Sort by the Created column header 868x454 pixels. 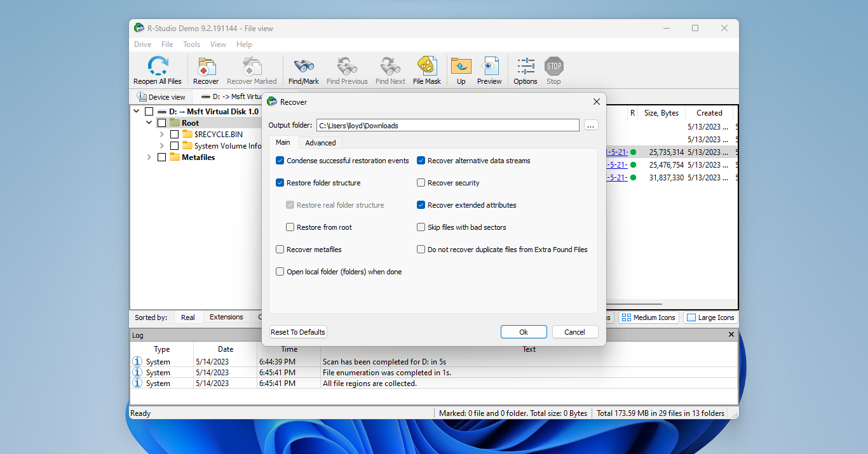tap(709, 113)
